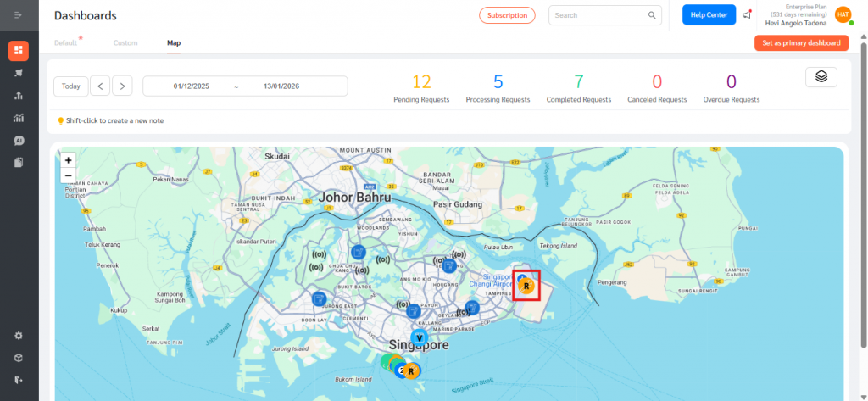Open the settings gear in sidebar

point(19,336)
